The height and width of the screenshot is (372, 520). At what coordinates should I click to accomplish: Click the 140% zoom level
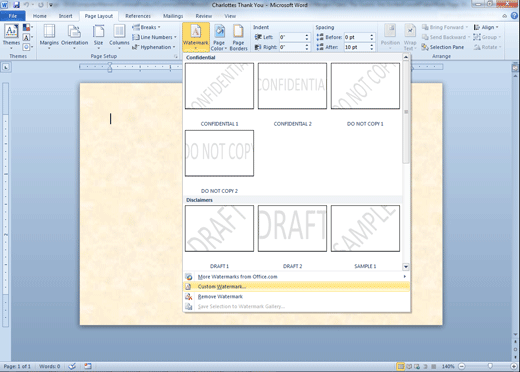click(448, 366)
